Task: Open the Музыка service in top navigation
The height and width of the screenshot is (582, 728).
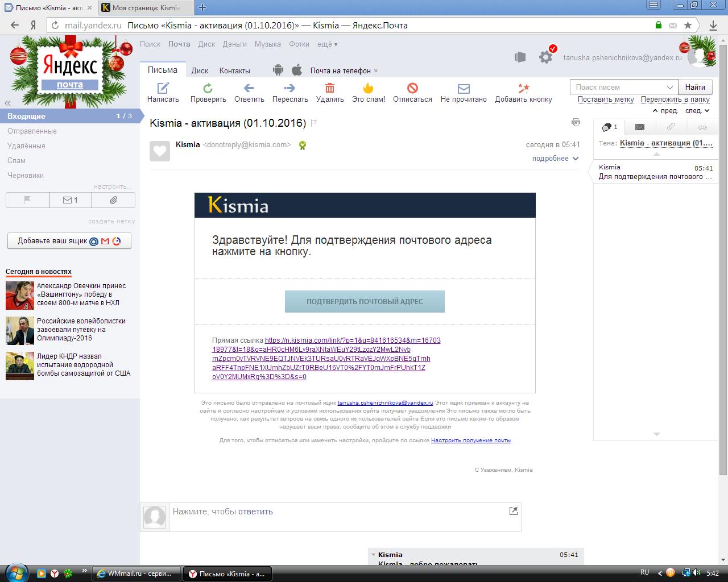Action: tap(268, 44)
